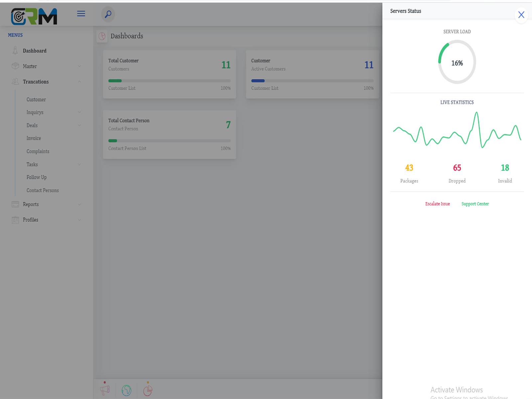Image resolution: width=532 pixels, height=399 pixels.
Task: Collapse the Trancations menu chevron
Action: click(79, 82)
